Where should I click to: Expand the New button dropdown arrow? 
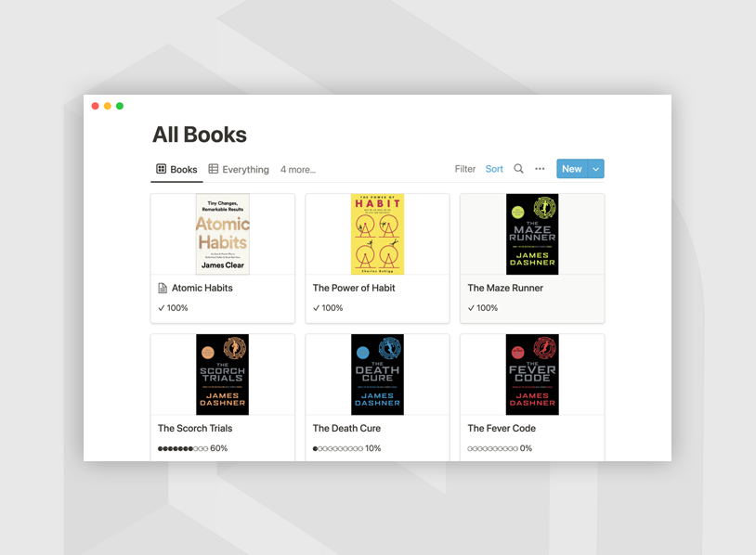596,169
